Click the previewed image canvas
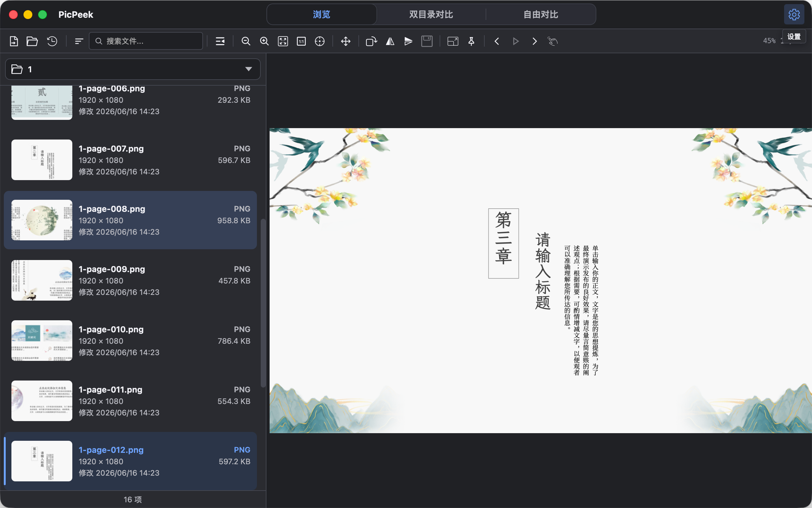This screenshot has width=812, height=508. pyautogui.click(x=541, y=281)
